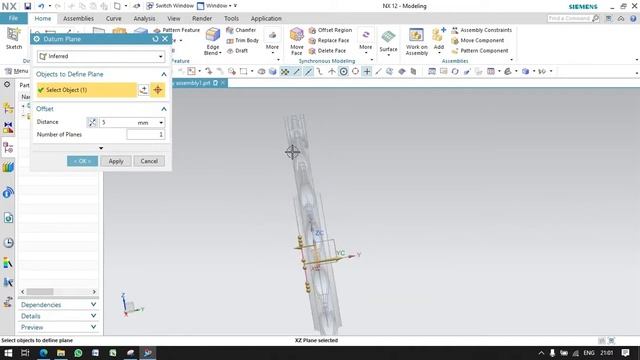Select the Move Component tool

pyautogui.click(x=478, y=40)
